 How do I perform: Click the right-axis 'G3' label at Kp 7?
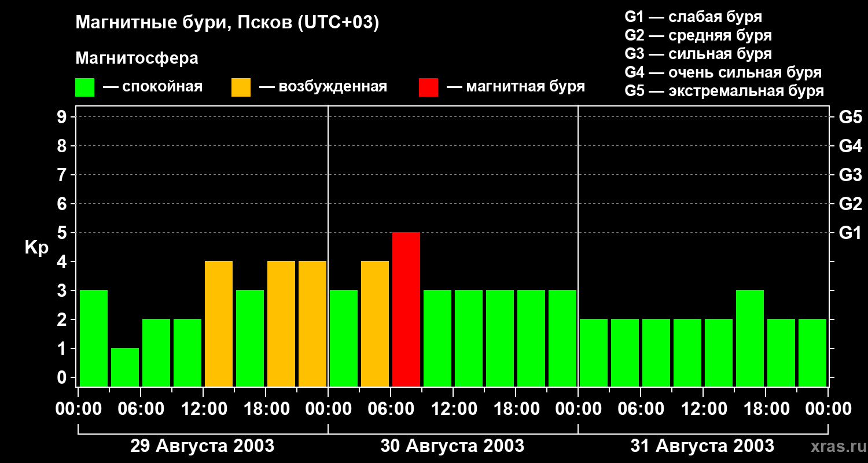click(850, 175)
